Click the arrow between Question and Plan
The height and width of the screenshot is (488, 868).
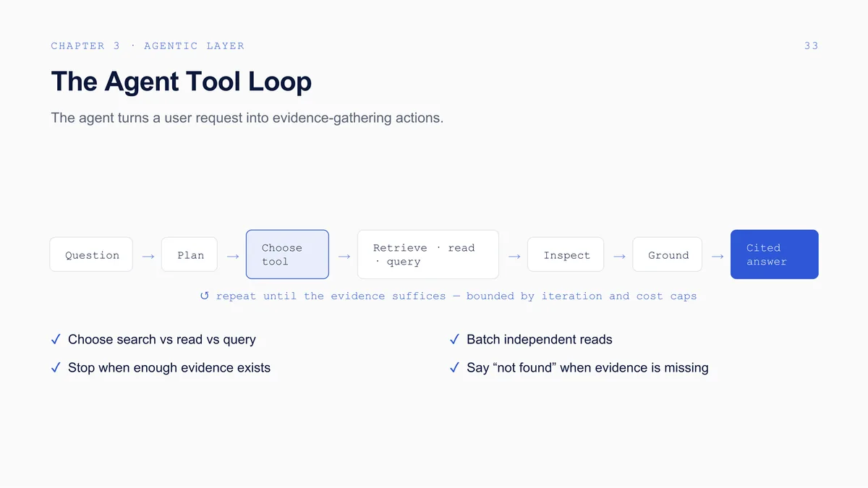(148, 256)
